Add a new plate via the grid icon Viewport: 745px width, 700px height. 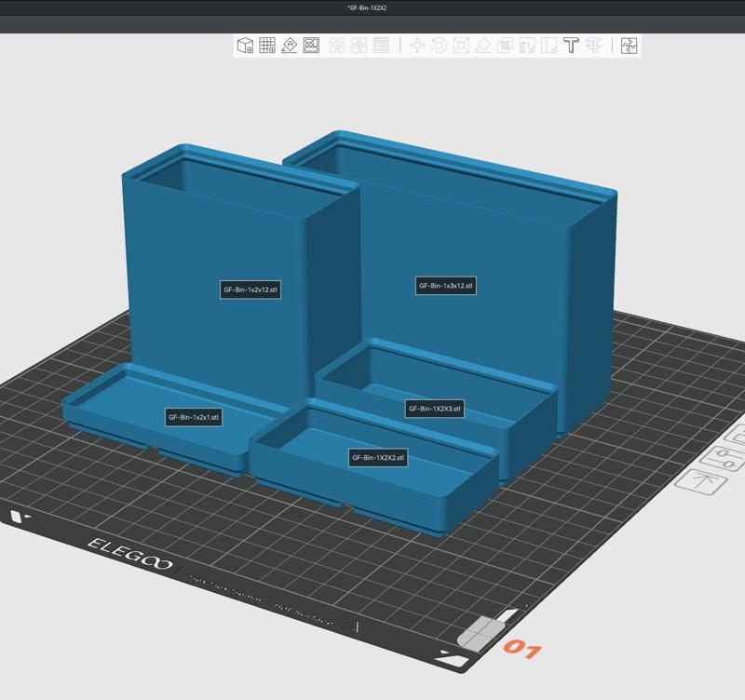pos(267,46)
